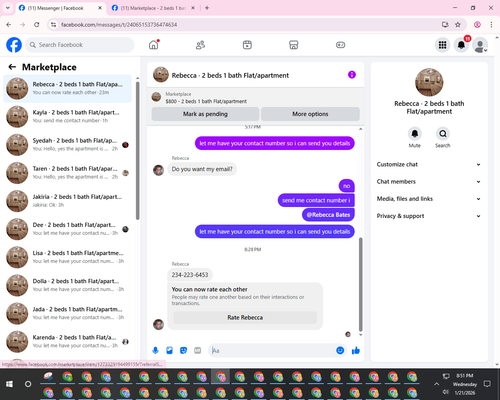Expand Media, files and links section
The width and height of the screenshot is (500, 400).
429,199
